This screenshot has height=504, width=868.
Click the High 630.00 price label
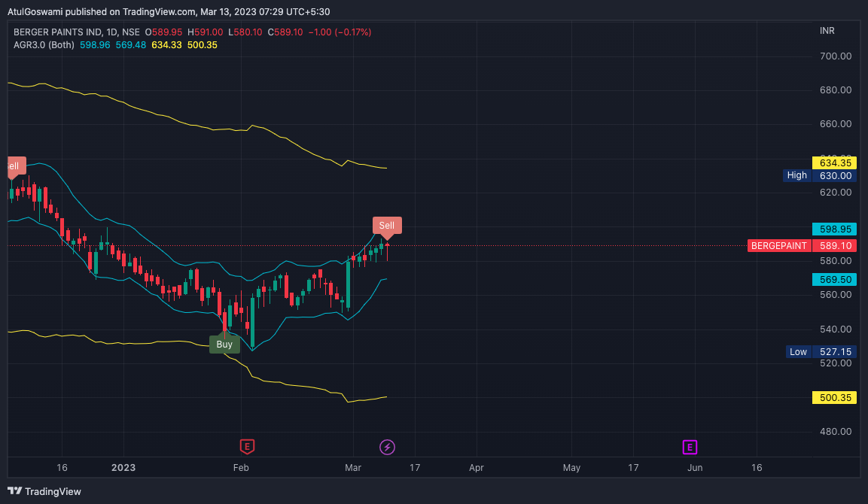[820, 175]
